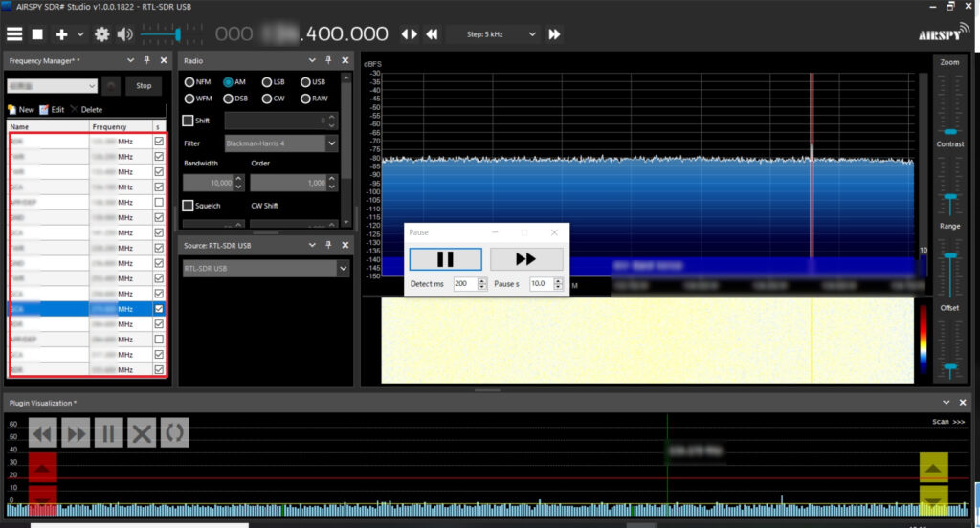Mute audio with the speaker icon
This screenshot has height=528, width=980.
point(125,34)
